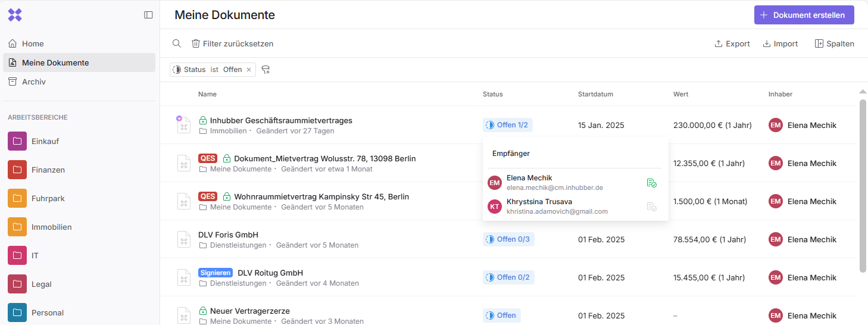868x325 pixels.
Task: Click the Dokument erstellen button
Action: click(x=804, y=15)
